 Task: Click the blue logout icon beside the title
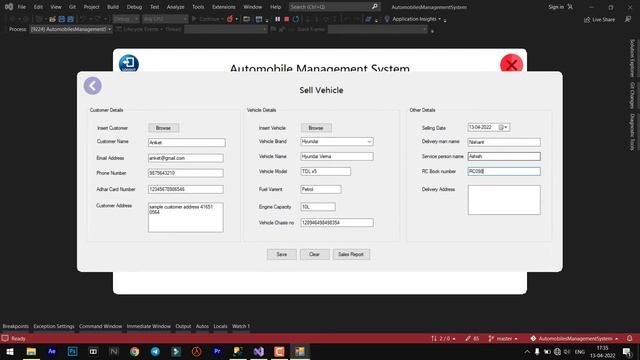tap(129, 63)
